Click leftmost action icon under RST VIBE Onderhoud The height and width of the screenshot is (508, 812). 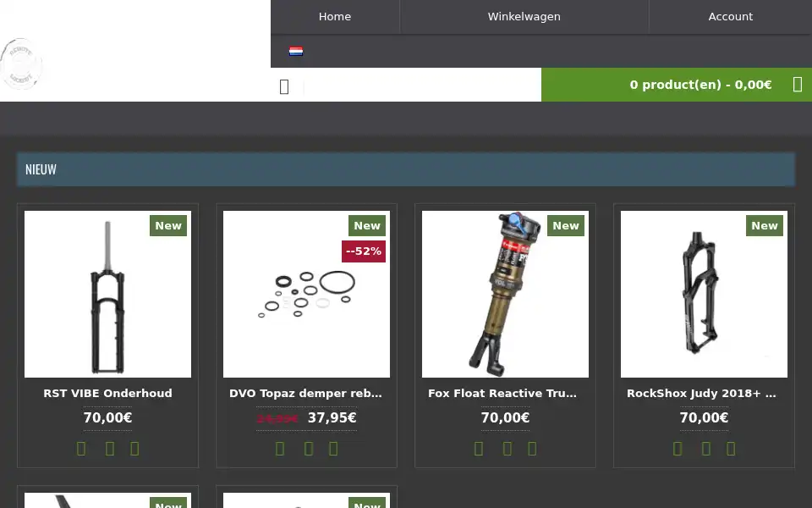[81, 449]
